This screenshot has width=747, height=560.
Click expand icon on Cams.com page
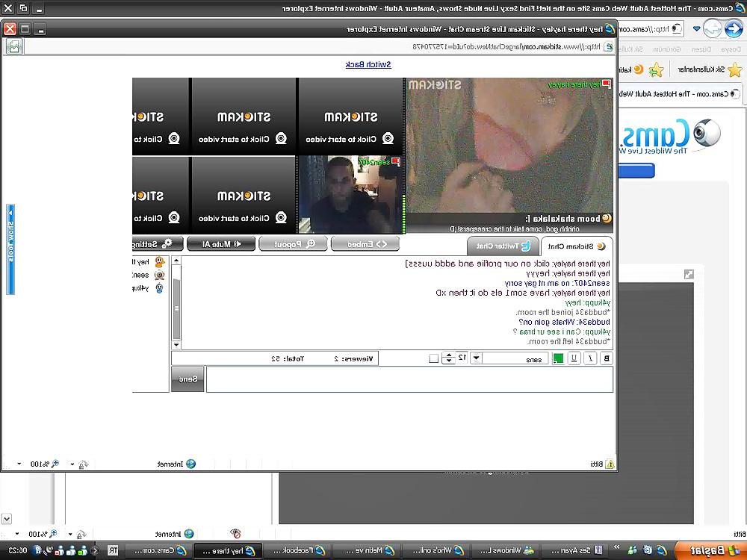[x=689, y=274]
